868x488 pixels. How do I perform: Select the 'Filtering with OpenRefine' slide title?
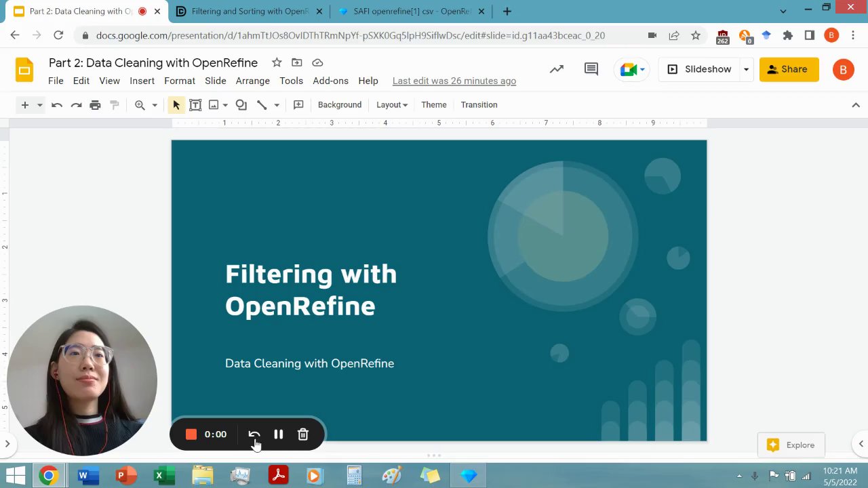click(x=311, y=289)
